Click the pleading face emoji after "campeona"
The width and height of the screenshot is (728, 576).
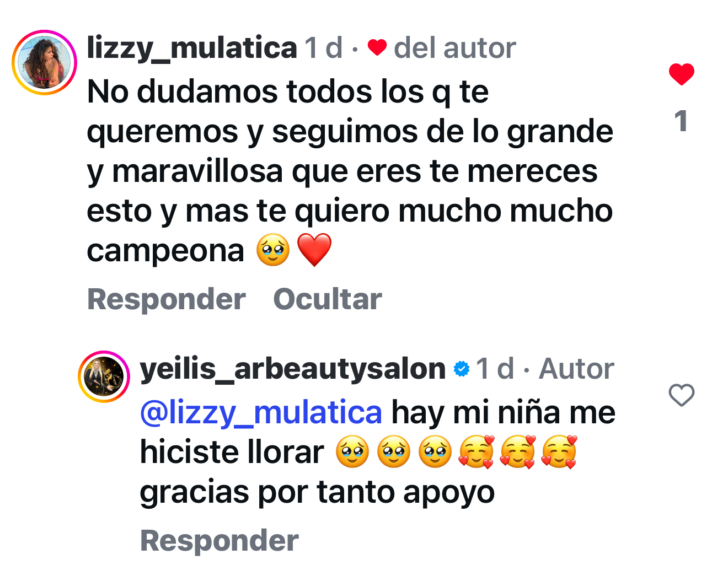273,250
